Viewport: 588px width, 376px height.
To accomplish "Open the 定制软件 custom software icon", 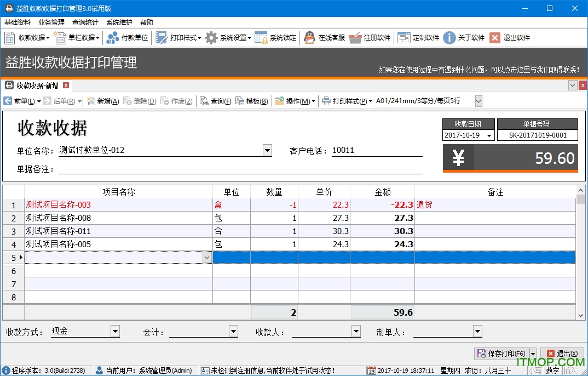I will (403, 38).
